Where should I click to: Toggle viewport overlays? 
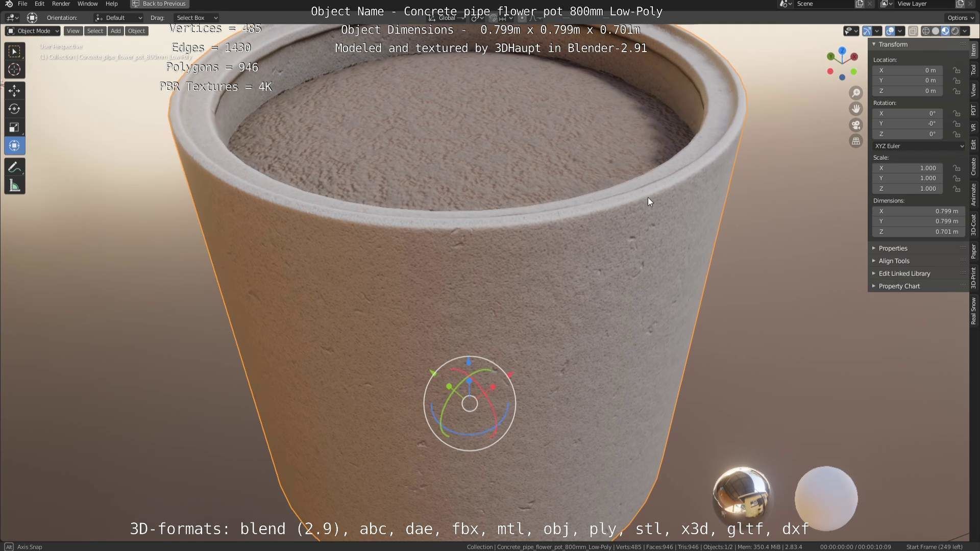pyautogui.click(x=890, y=31)
